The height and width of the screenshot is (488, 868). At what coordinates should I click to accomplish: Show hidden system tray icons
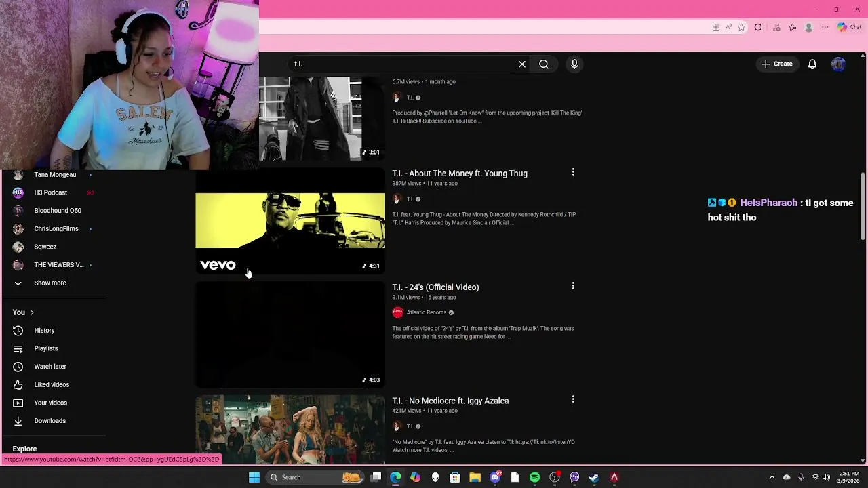tap(772, 477)
